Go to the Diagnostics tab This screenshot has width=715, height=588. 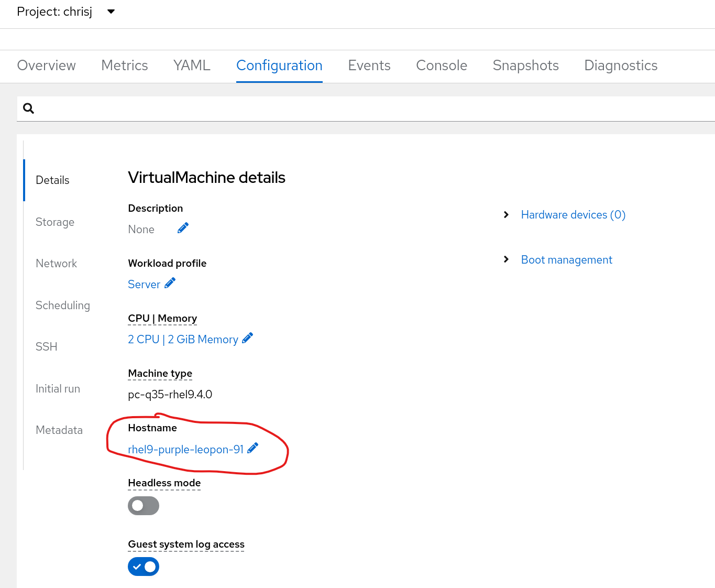coord(621,66)
